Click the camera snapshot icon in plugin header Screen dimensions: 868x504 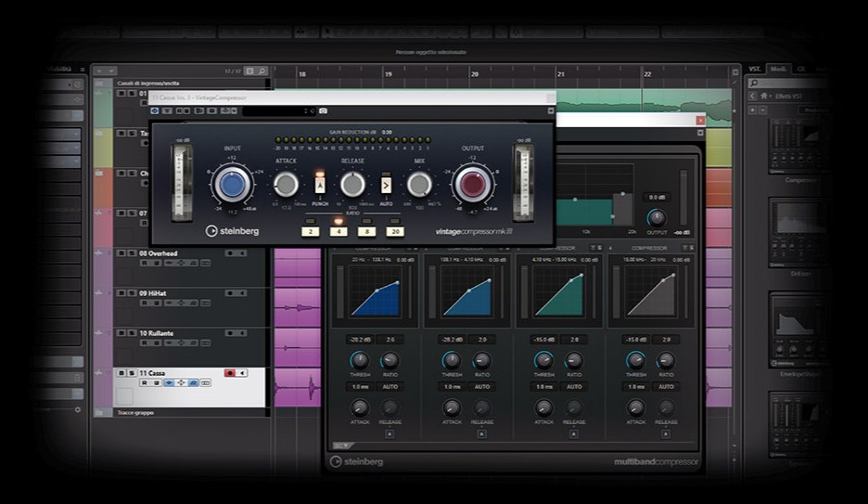coord(323,110)
